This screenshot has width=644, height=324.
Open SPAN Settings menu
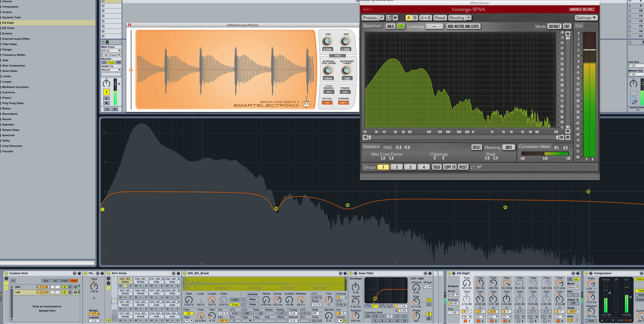point(586,18)
